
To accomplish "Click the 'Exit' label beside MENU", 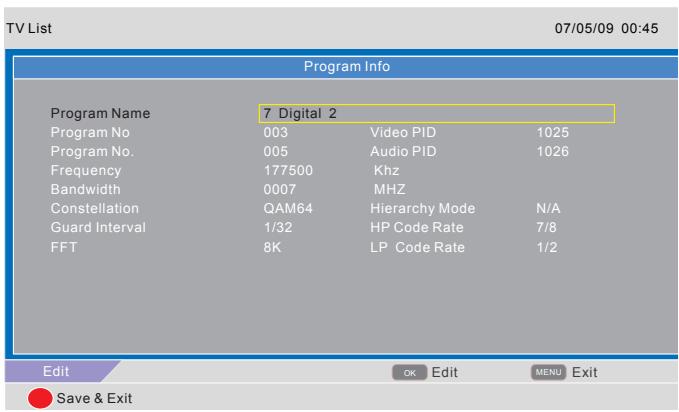I will (x=585, y=373).
